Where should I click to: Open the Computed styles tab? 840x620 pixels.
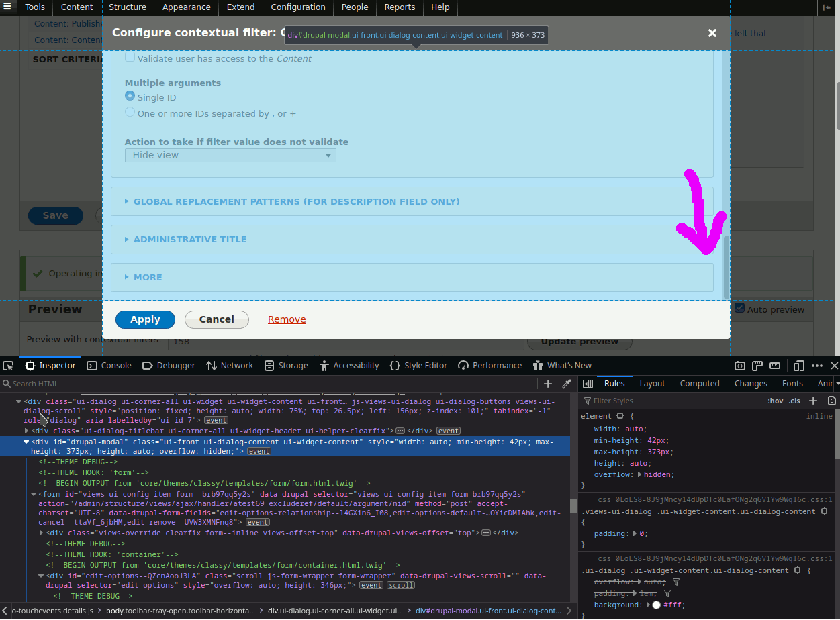point(700,384)
